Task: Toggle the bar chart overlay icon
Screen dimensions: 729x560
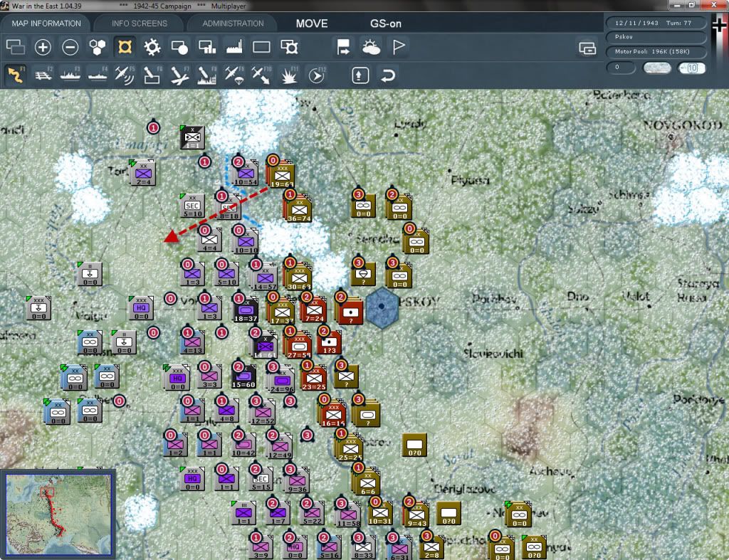Action: 206,47
